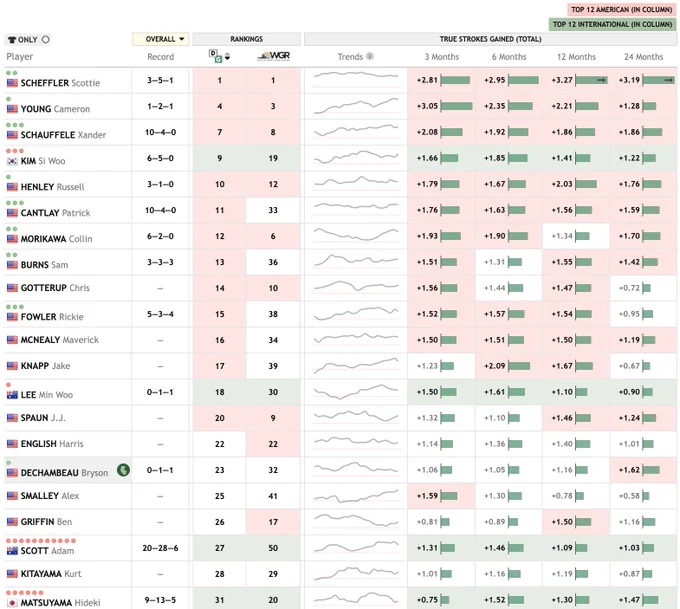Viewport: 680px width, 609px height.
Task: Click SMALLEY's 3 Months value +1.59
Action: [x=427, y=496]
